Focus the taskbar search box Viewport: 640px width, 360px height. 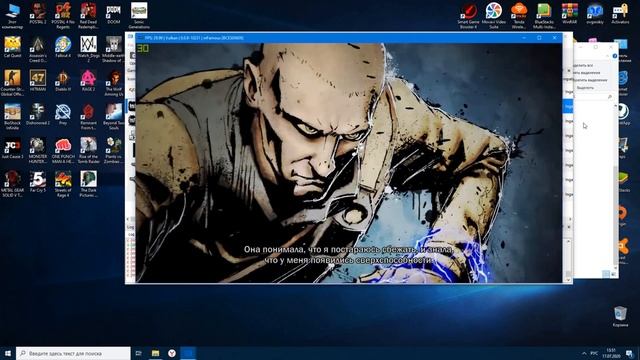pos(73,353)
